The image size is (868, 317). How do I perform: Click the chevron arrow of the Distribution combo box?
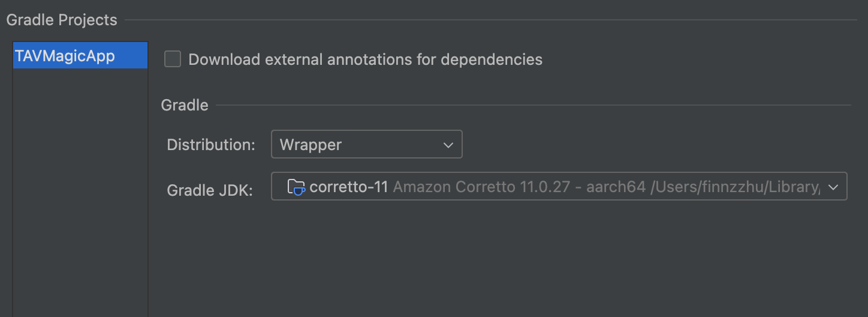[448, 145]
